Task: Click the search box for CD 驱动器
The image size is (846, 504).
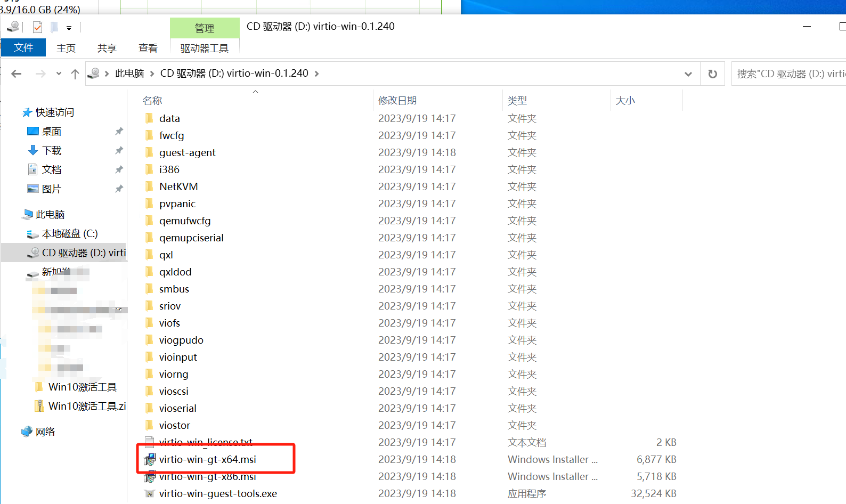Action: click(x=788, y=74)
